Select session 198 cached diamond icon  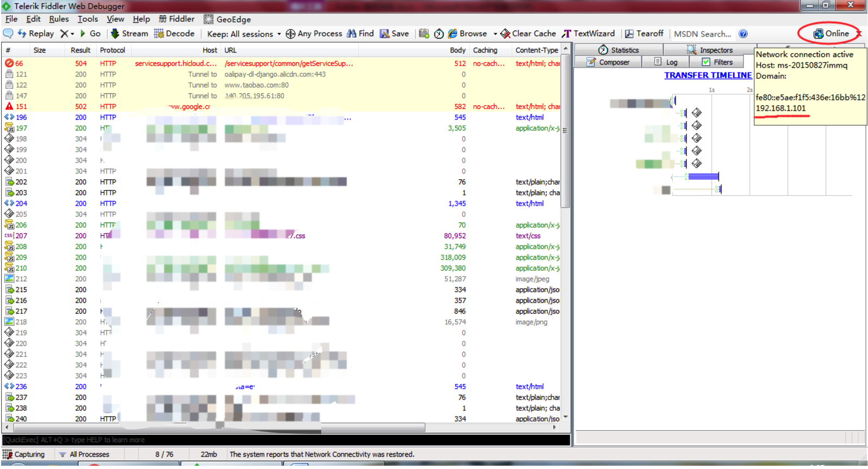(9, 139)
